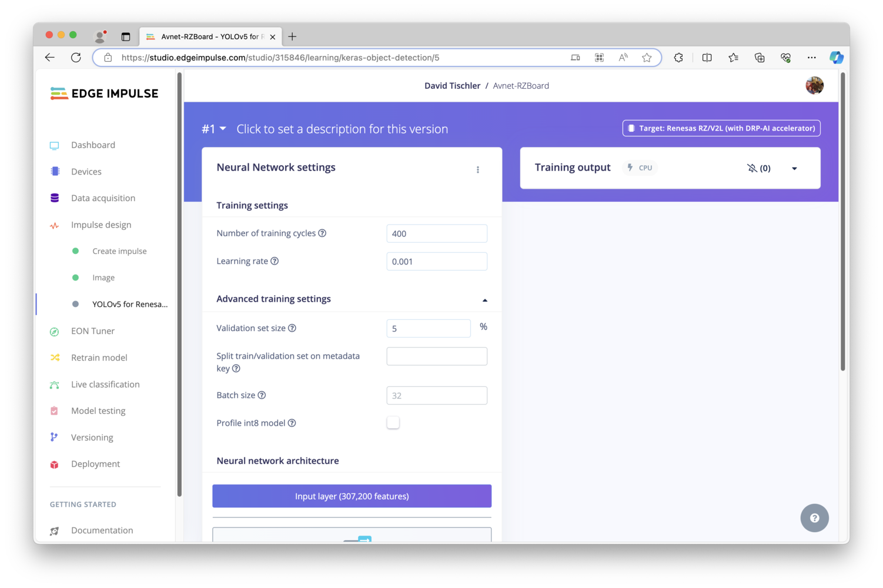Add page to favorites star icon
Viewport: 883px width, 588px height.
tap(647, 58)
